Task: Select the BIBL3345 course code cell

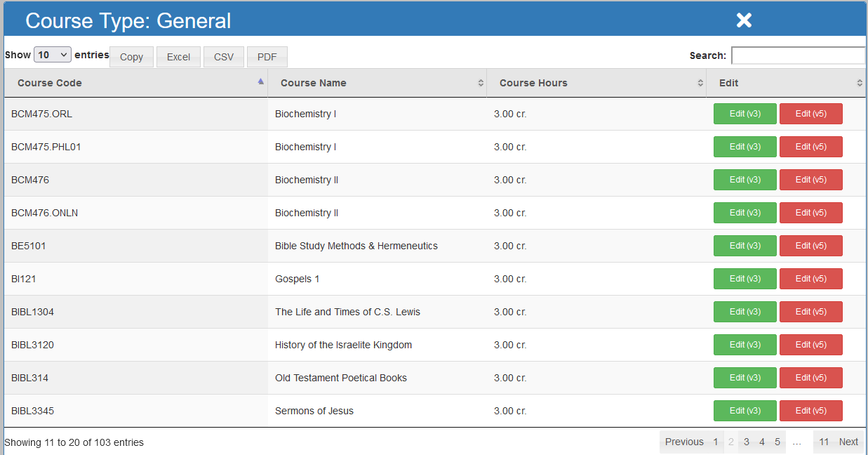Action: (x=136, y=411)
